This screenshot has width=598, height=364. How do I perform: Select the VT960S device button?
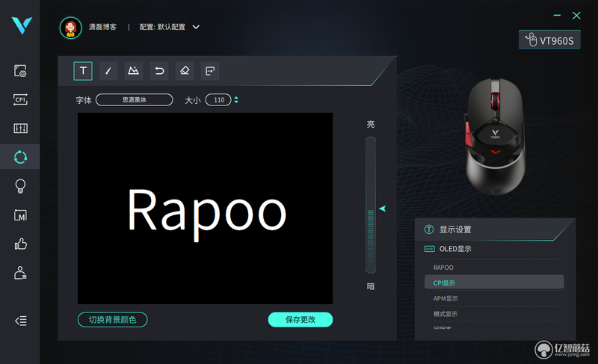tap(549, 40)
